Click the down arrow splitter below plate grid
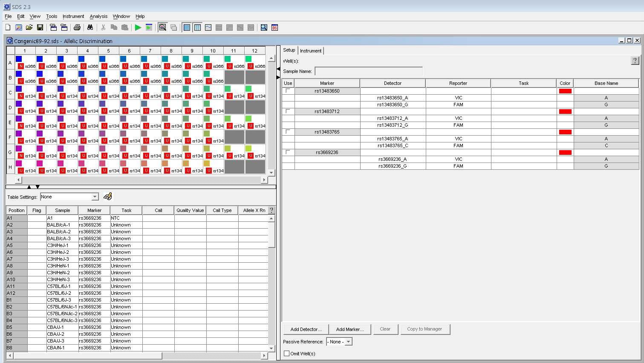The width and height of the screenshot is (644, 363). click(38, 187)
